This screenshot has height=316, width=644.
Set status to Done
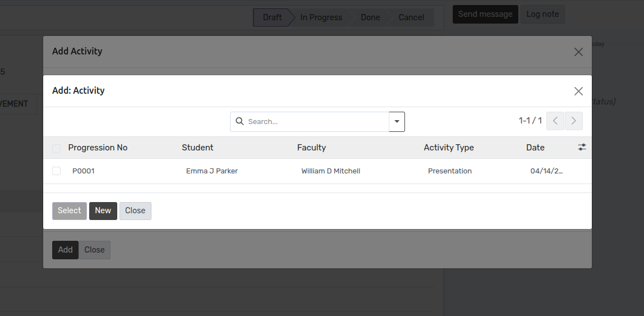pyautogui.click(x=370, y=17)
